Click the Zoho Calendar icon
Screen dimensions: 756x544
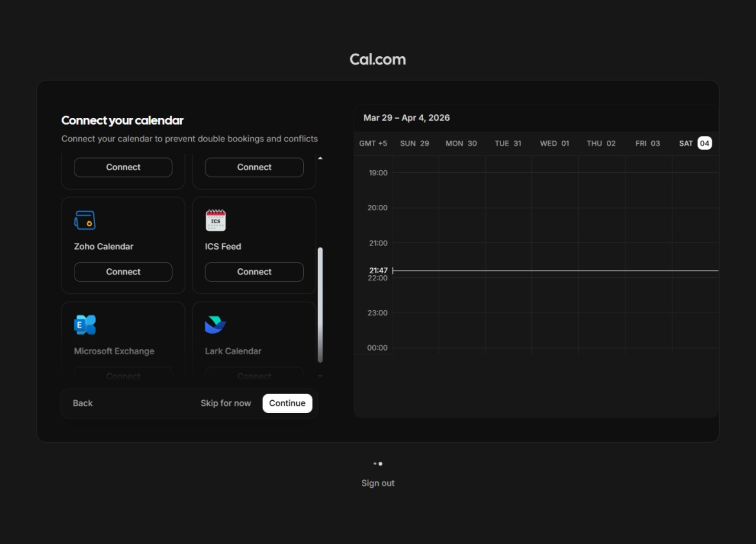[85, 220]
